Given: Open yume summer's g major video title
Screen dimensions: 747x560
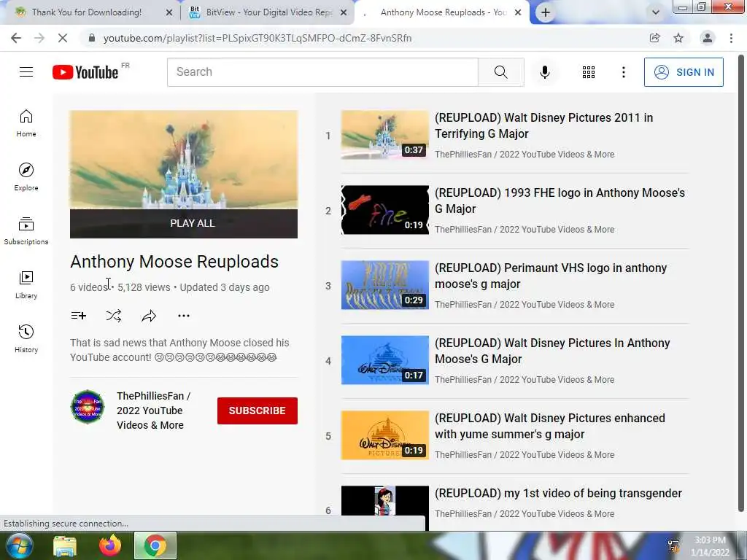Looking at the screenshot, I should [550, 426].
